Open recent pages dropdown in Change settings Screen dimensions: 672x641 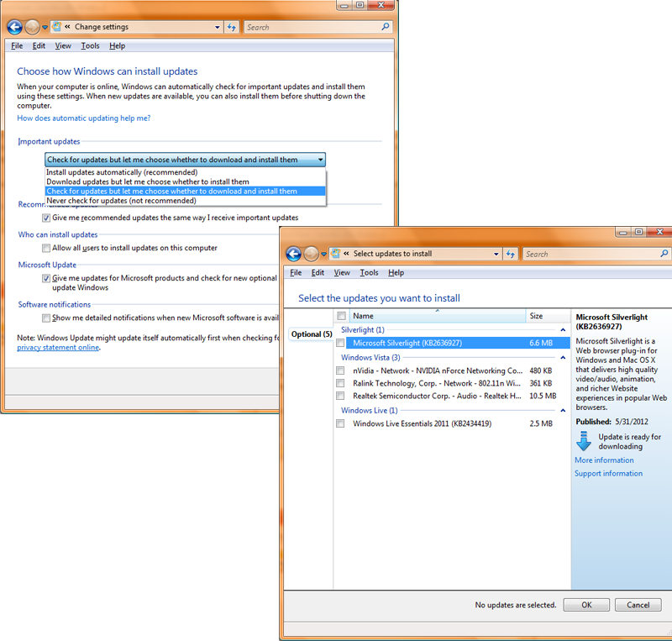(45, 28)
